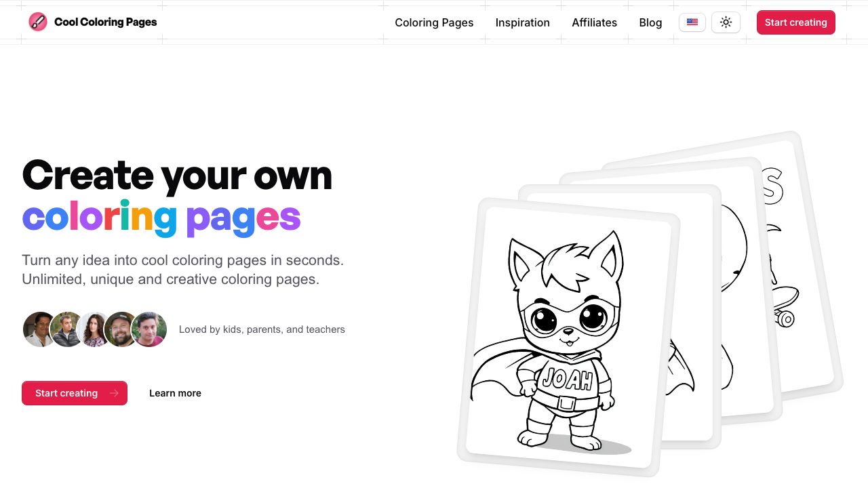
Task: Click hero Start creating button with arrow
Action: (x=75, y=393)
